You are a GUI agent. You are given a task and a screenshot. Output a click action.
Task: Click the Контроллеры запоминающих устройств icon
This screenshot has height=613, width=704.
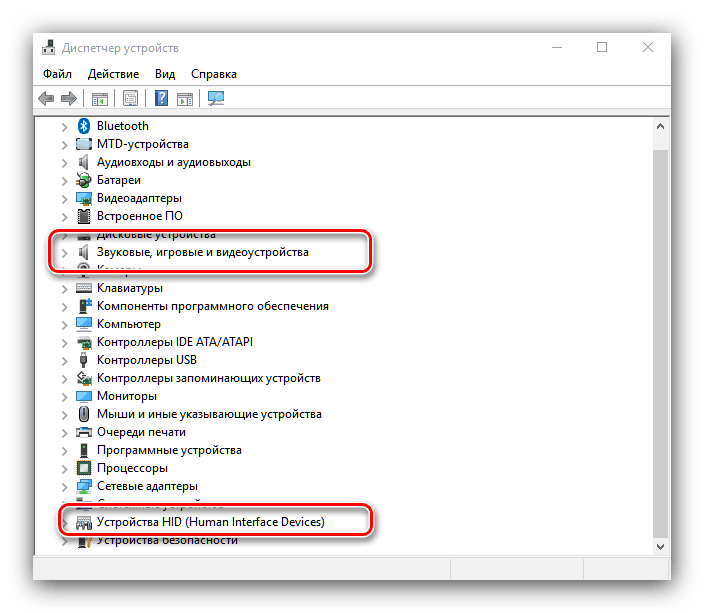click(x=84, y=378)
